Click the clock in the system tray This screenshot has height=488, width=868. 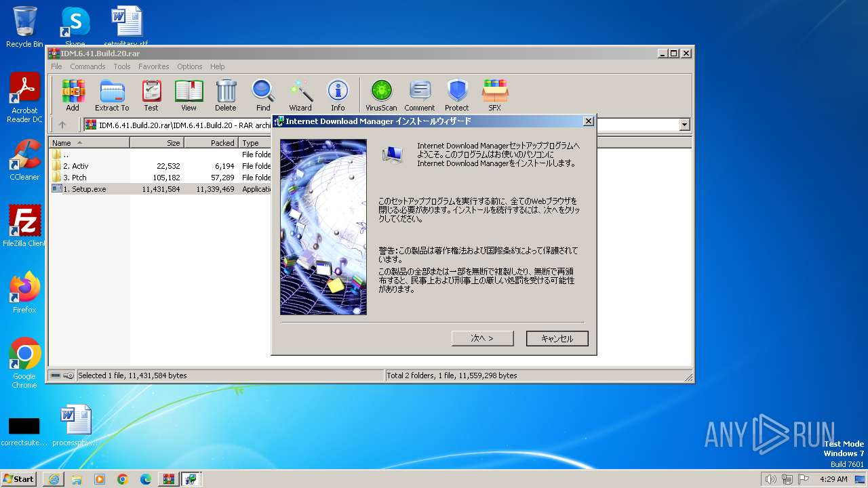833,479
